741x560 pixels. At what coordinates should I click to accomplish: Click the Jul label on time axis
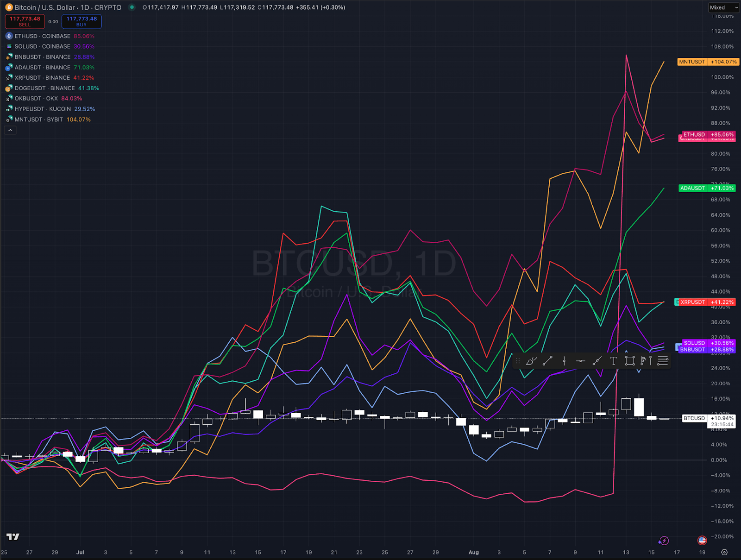point(80,552)
